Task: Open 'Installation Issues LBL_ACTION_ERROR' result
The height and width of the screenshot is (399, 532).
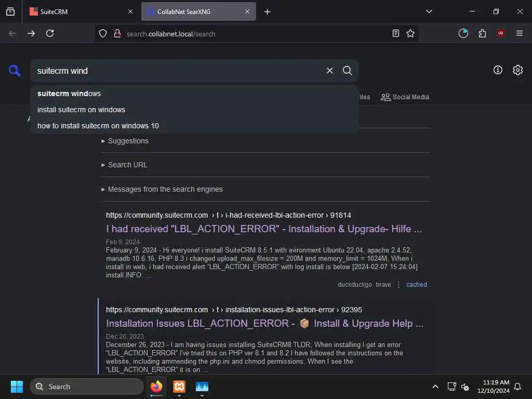Action: pos(264,323)
